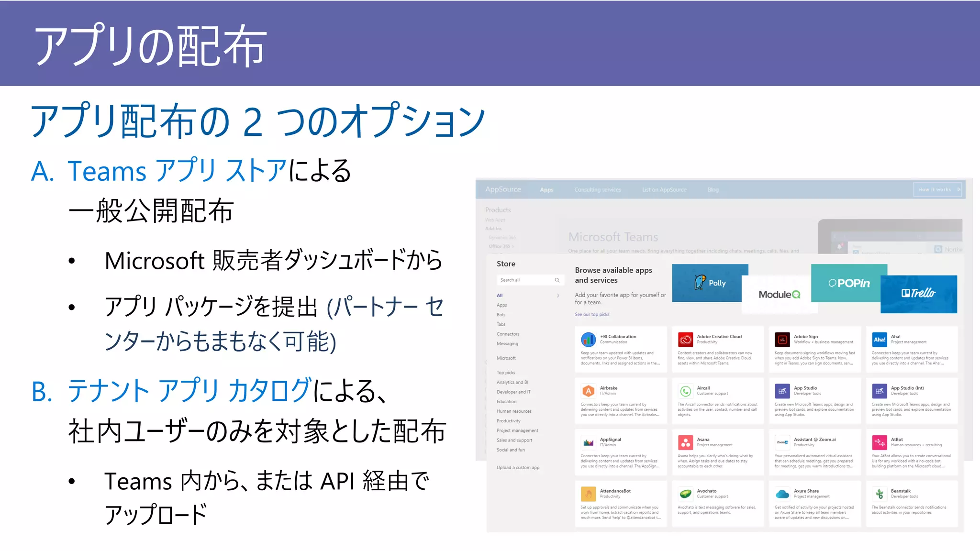Click the search magnifier icon in Store
Screen dimensions: 980x551
(557, 280)
